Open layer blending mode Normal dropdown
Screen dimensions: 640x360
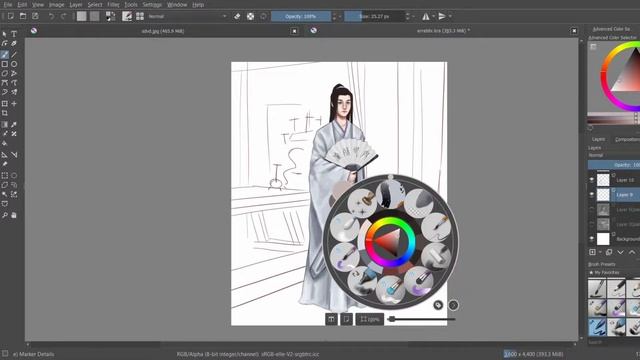tap(614, 156)
